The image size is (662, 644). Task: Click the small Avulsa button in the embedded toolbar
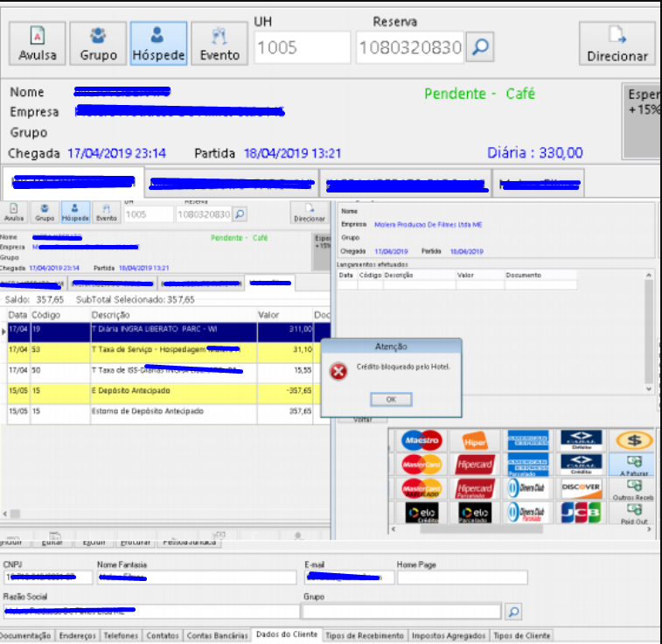(14, 213)
